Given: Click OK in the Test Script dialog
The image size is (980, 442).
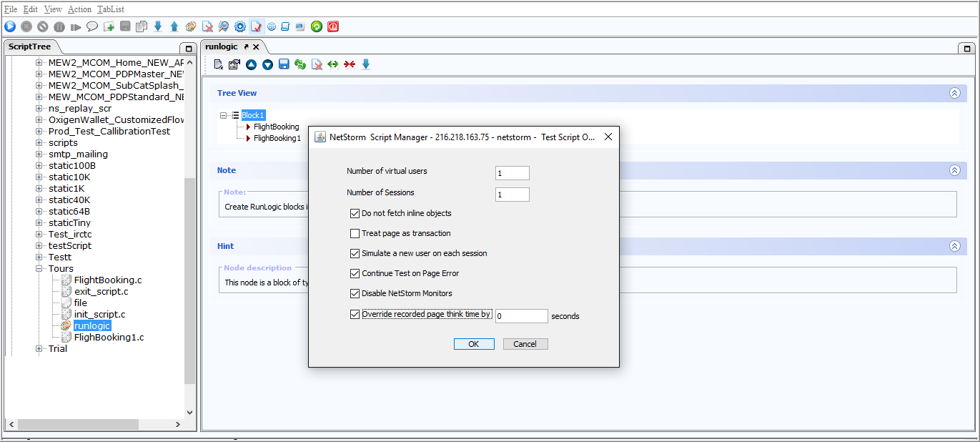Looking at the screenshot, I should coord(474,344).
